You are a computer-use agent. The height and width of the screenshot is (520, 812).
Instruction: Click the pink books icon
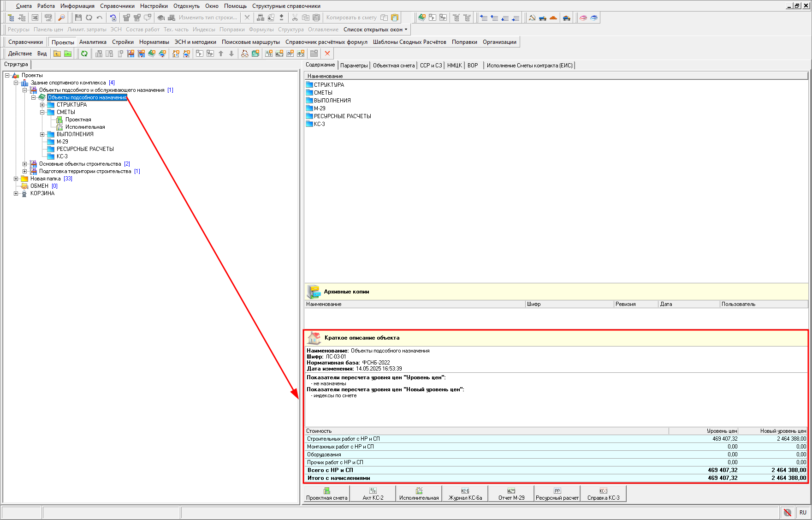tap(583, 18)
